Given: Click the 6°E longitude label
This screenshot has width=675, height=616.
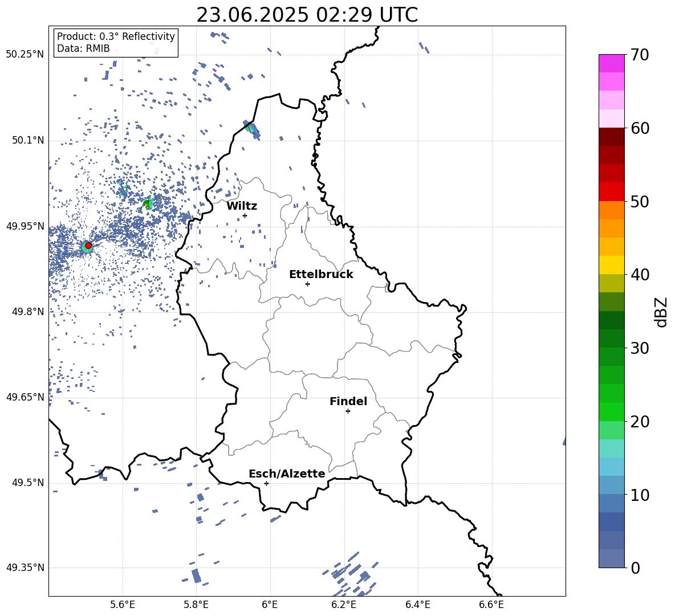Looking at the screenshot, I should click(270, 605).
